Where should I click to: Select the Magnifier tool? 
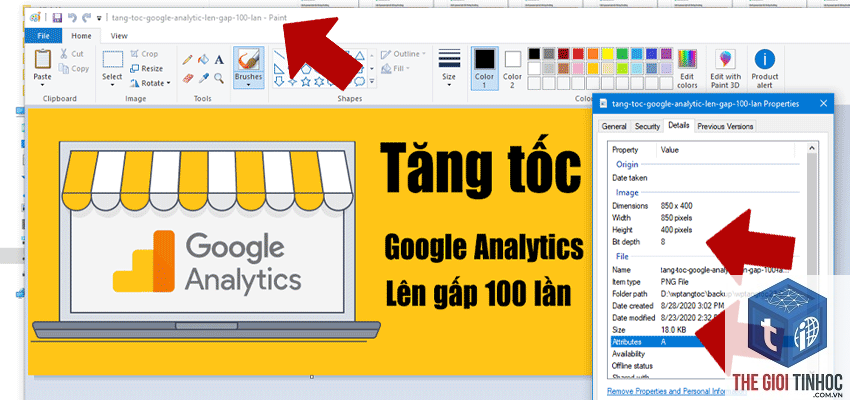219,79
